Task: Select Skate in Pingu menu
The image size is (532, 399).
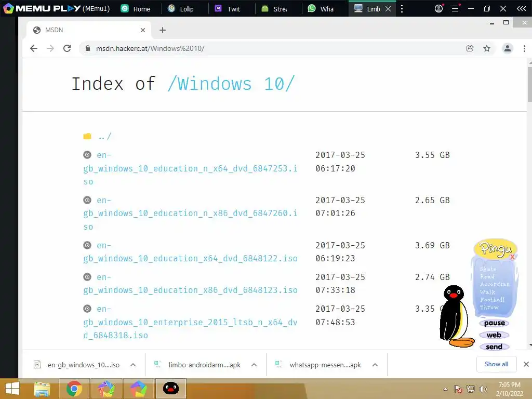Action: (x=488, y=269)
